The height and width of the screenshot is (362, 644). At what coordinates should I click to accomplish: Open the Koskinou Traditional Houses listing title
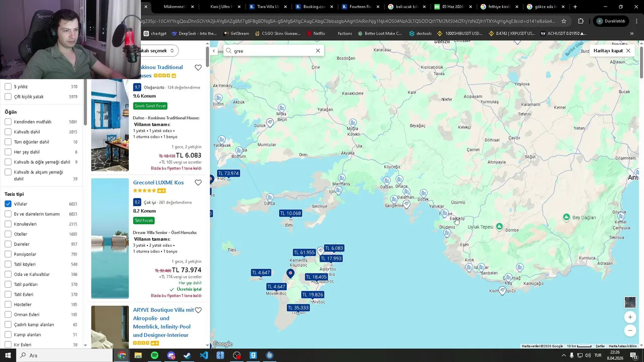pyautogui.click(x=162, y=71)
